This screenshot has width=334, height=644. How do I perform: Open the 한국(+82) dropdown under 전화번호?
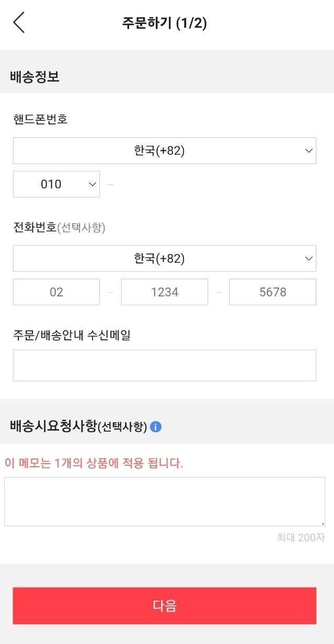tap(165, 258)
